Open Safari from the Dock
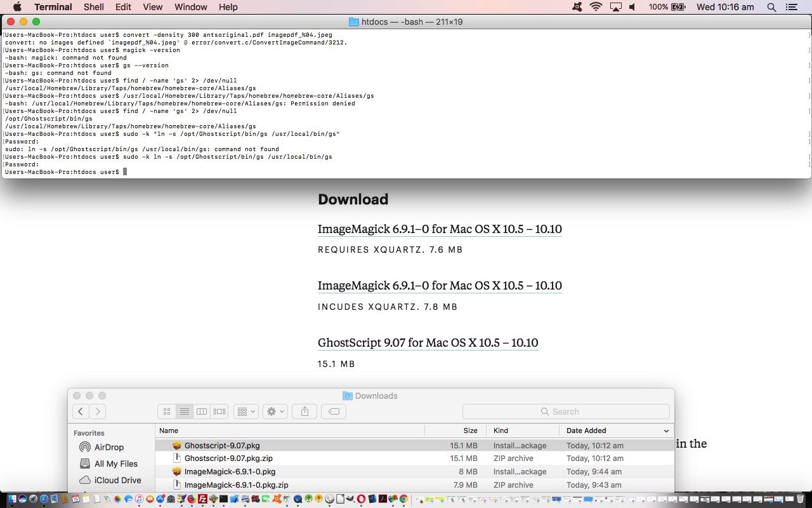 pos(44,499)
